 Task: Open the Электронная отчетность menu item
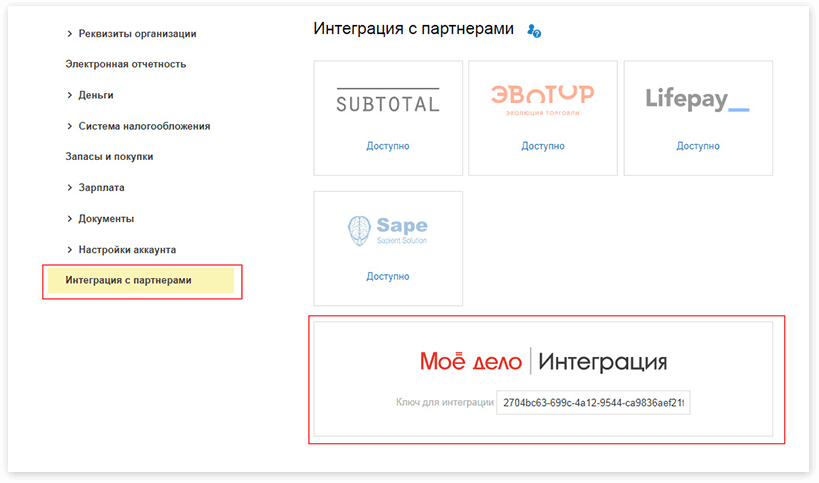point(126,64)
